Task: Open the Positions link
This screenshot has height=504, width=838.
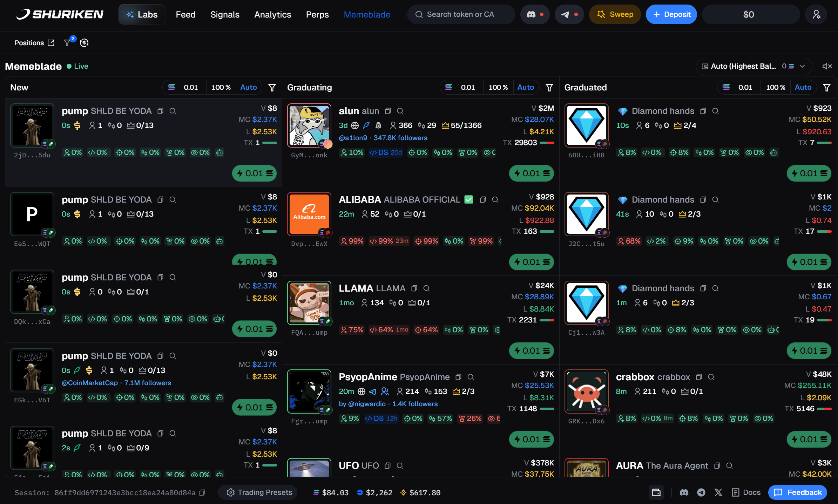Action: (x=34, y=43)
